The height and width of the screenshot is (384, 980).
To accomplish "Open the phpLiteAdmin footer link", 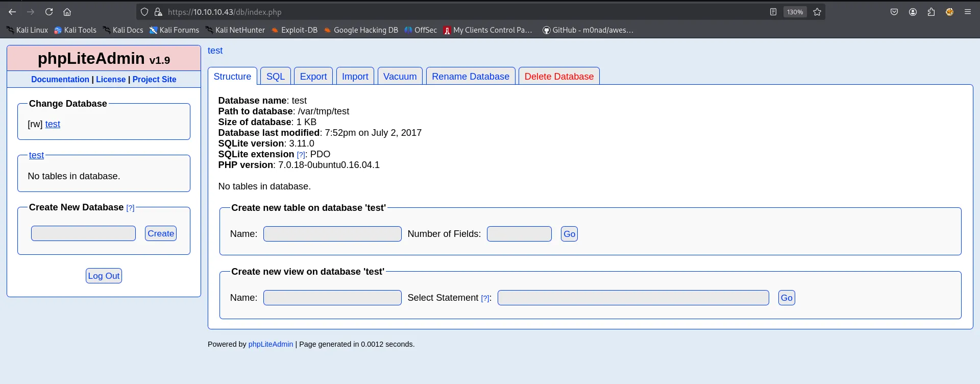I will pyautogui.click(x=271, y=344).
